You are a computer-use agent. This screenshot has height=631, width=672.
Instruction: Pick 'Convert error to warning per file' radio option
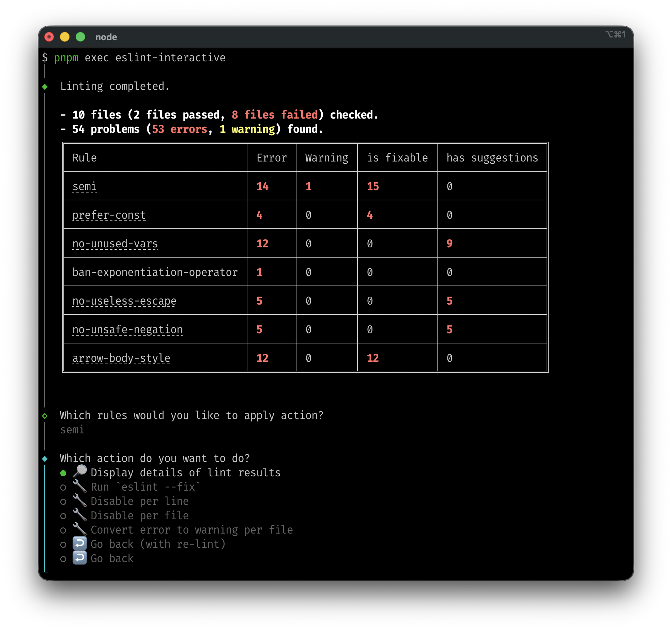[x=63, y=530]
